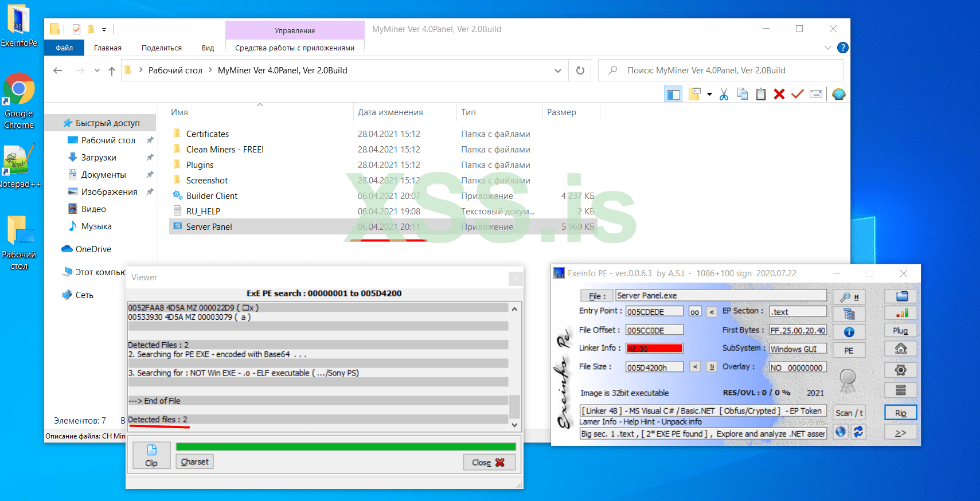Image resolution: width=980 pixels, height=501 pixels.
Task: Click the red checkmark icon in Explorer toolbar
Action: pos(798,94)
